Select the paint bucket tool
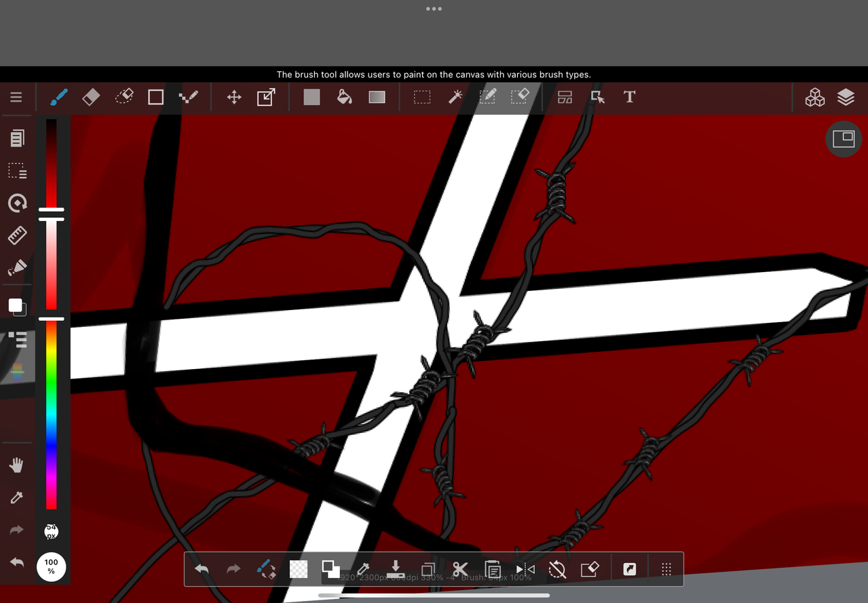 (344, 97)
